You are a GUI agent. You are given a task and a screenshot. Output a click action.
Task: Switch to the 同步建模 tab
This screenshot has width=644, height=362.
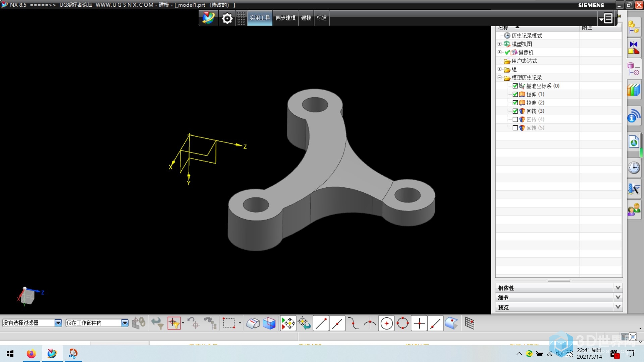tap(286, 18)
